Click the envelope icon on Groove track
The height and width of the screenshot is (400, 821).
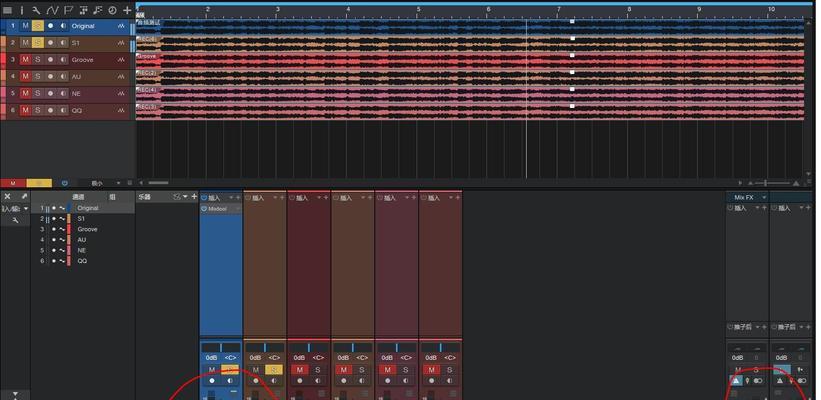121,60
